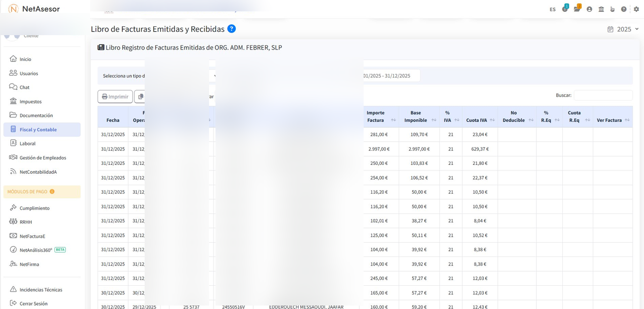Viewport: 644px width, 309px height.
Task: Sort table by Importe Factura column
Action: coord(393,120)
